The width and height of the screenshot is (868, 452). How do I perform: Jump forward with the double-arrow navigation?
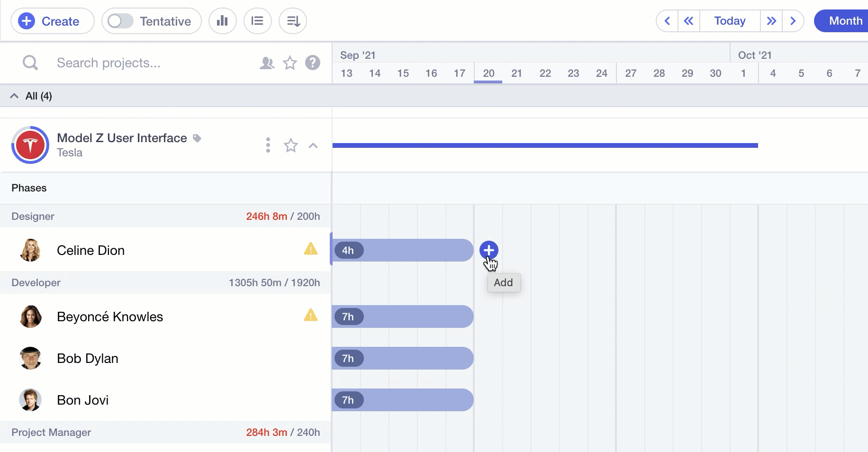point(771,21)
